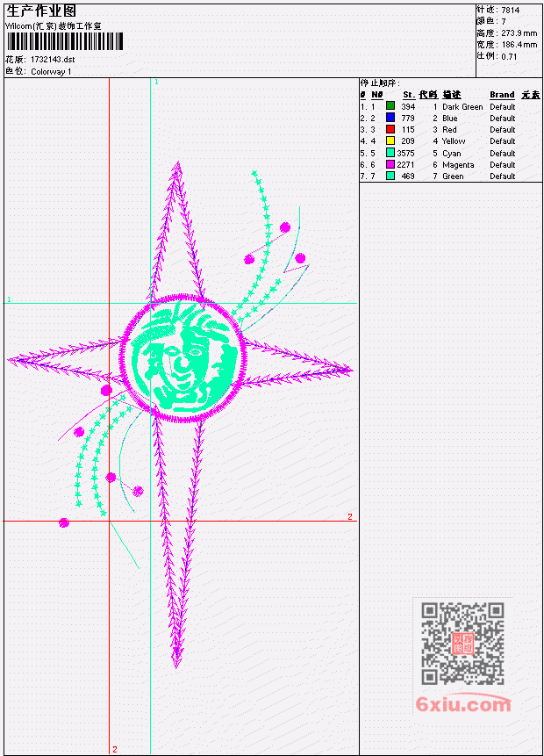Click 'Default' brand in the Cyan row

pyautogui.click(x=503, y=154)
